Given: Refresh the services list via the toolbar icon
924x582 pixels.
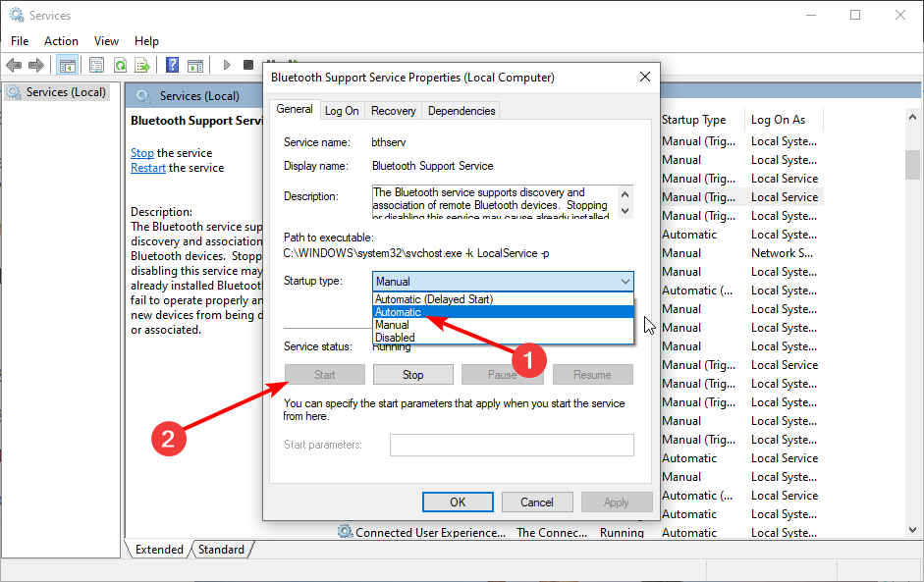Looking at the screenshot, I should [120, 65].
